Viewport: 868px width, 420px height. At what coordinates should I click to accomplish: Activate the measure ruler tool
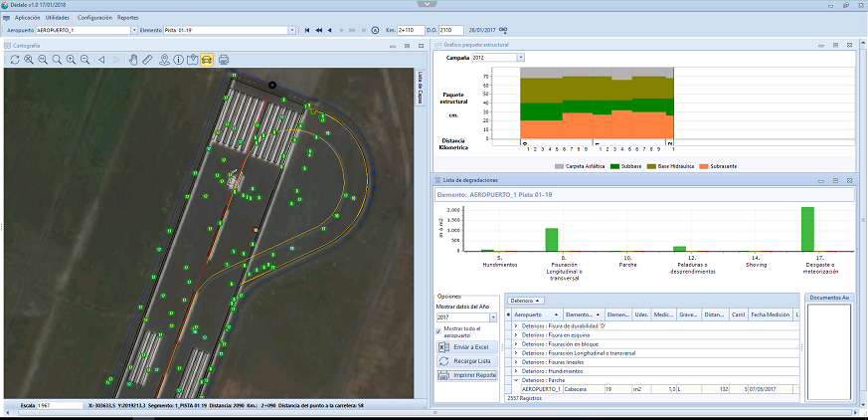tap(148, 60)
